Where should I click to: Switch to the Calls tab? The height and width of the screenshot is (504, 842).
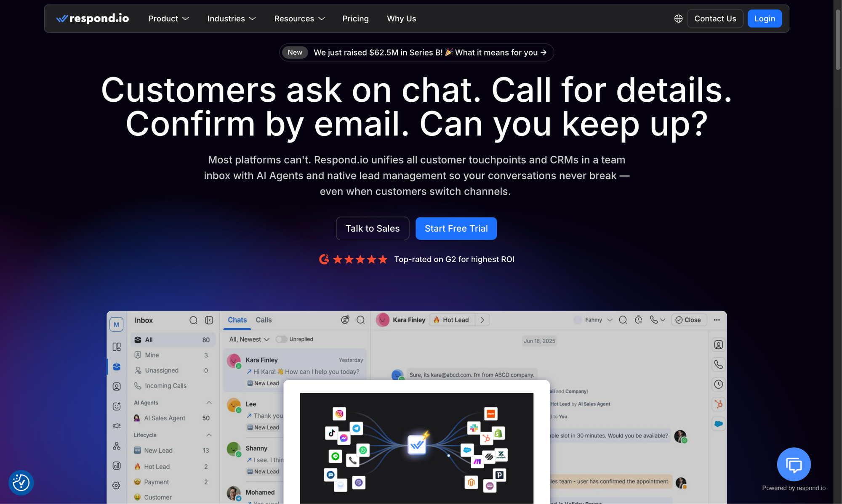[x=264, y=320]
